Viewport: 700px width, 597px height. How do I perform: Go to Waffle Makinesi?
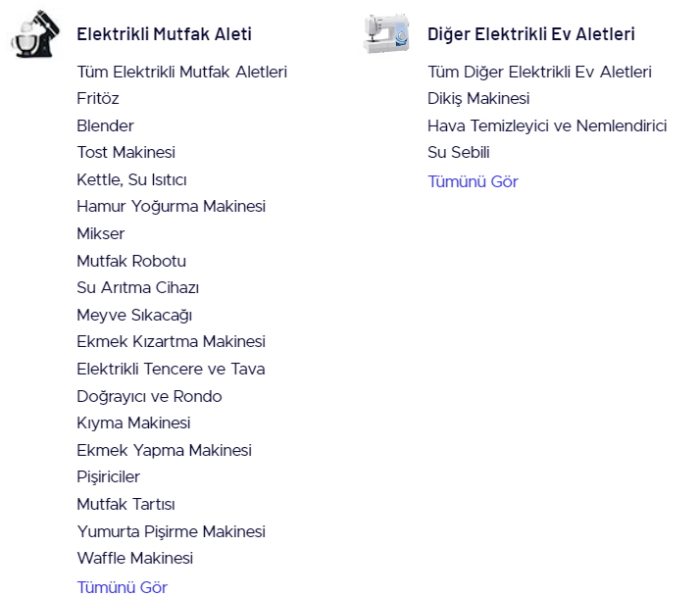coord(134,558)
